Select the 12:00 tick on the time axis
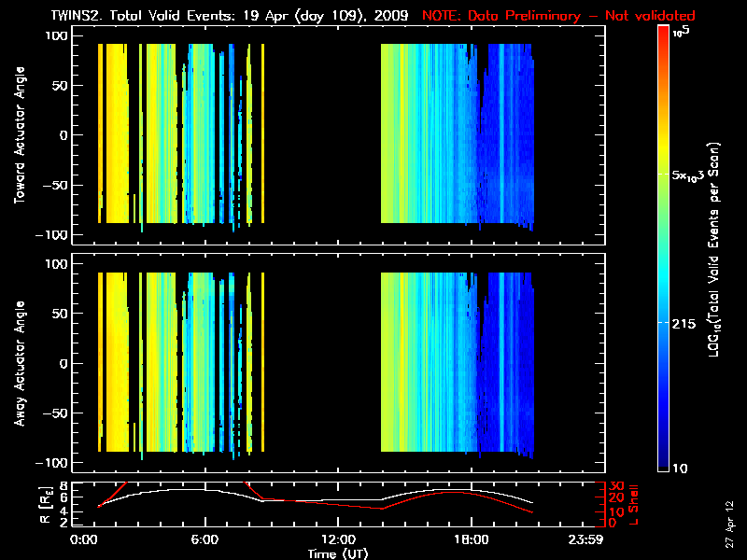The image size is (747, 560). (338, 540)
